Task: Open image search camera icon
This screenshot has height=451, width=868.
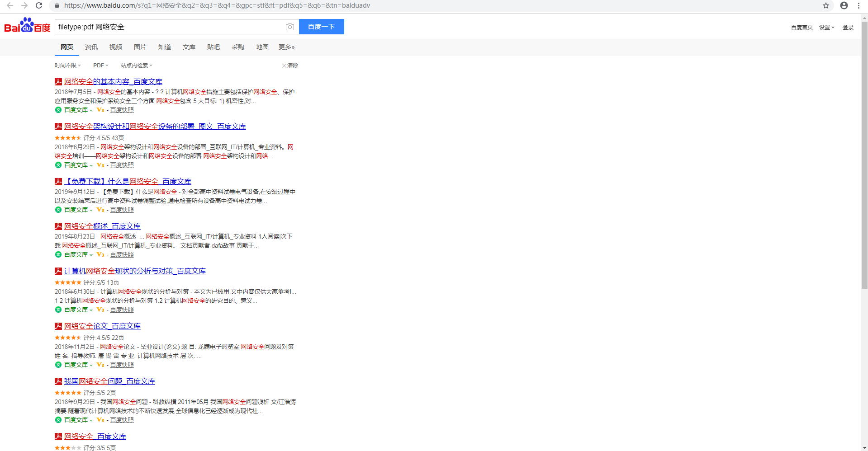Action: pyautogui.click(x=290, y=27)
